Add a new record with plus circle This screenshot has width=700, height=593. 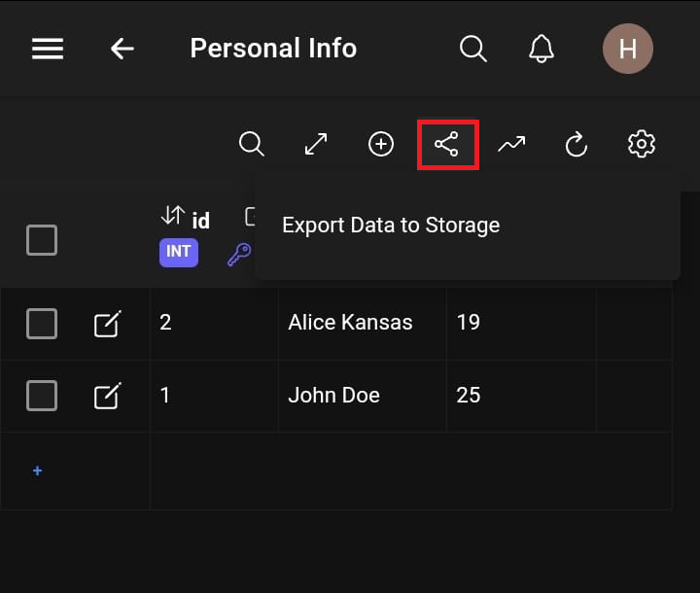[x=381, y=145]
